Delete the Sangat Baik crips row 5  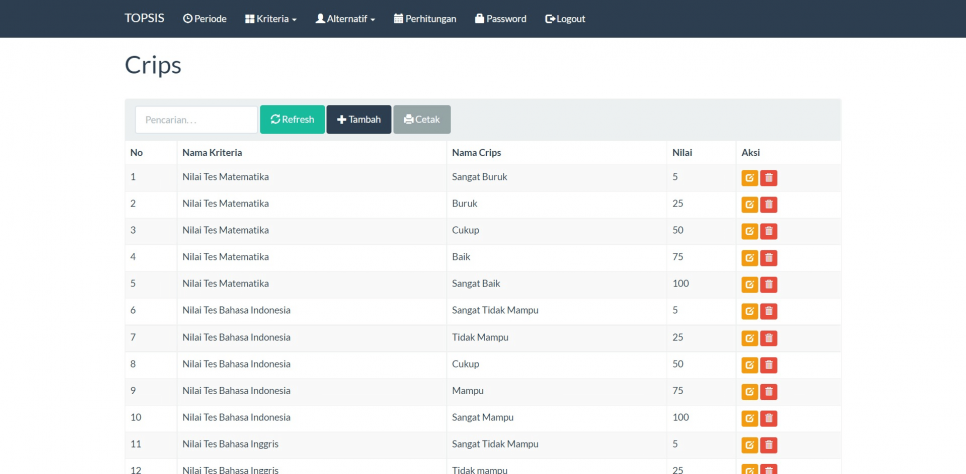(x=769, y=285)
